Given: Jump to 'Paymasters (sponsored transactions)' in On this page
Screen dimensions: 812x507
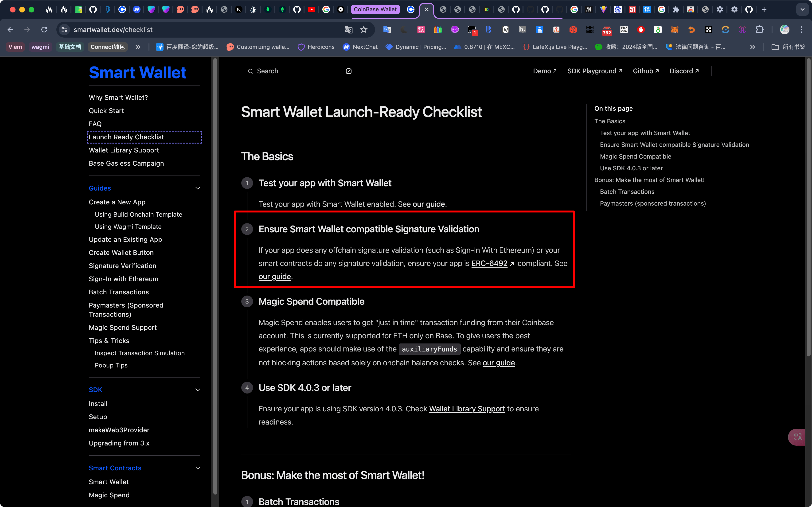Looking at the screenshot, I should [653, 203].
